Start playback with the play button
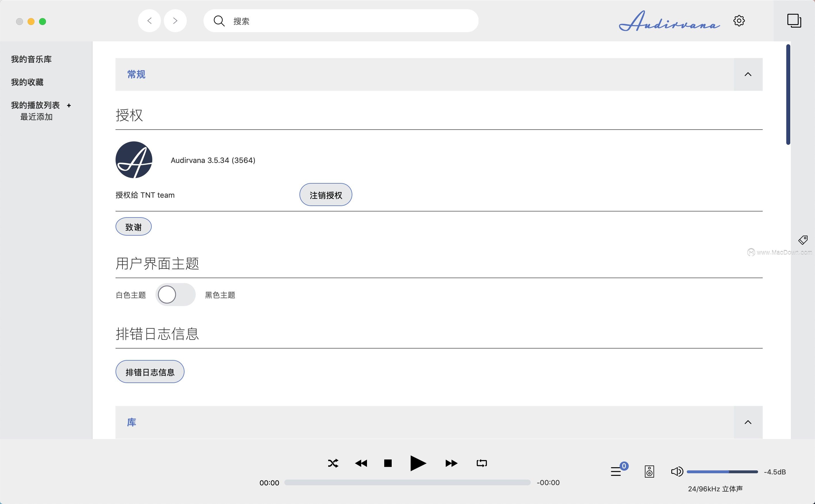Viewport: 815px width, 504px height. (418, 463)
